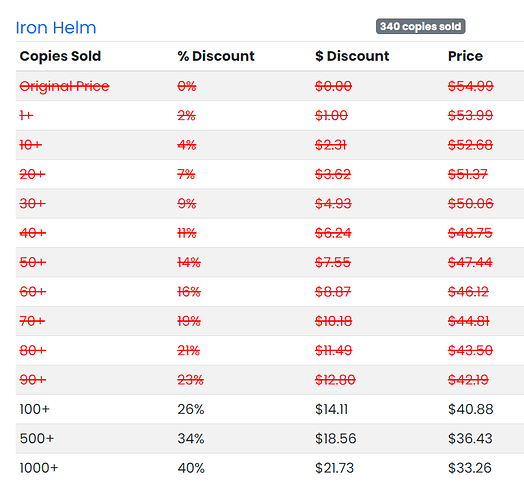524x500 pixels.
Task: Click the struck-through 90+ tier label
Action: (x=33, y=380)
